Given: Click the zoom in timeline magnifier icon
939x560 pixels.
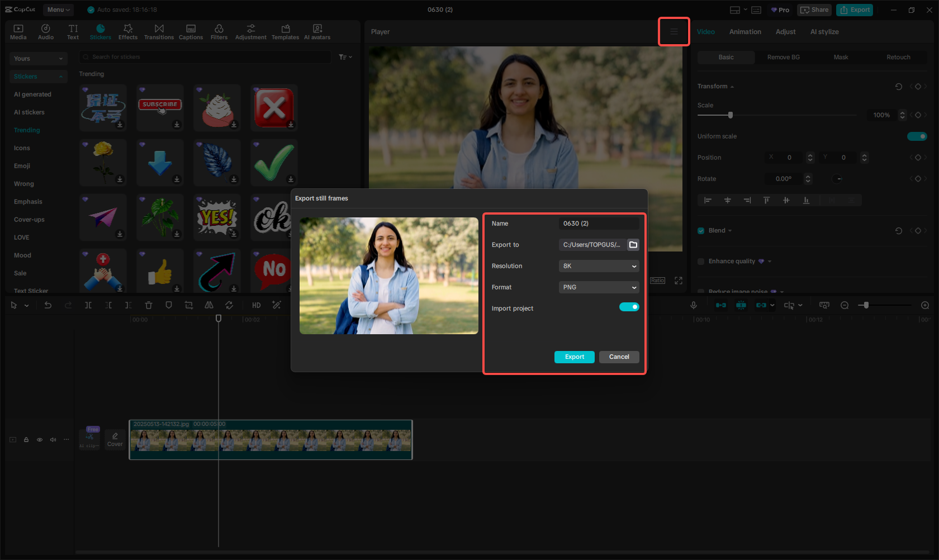Looking at the screenshot, I should [x=925, y=305].
